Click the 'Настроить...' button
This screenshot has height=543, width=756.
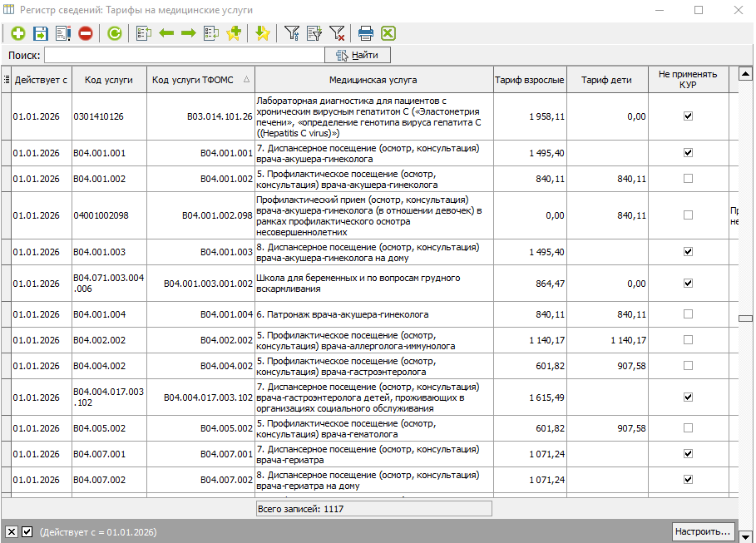click(x=703, y=531)
